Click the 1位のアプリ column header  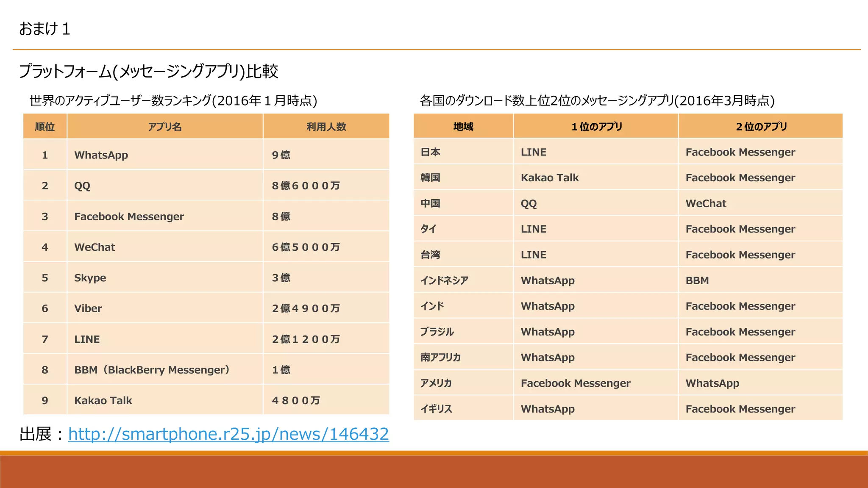[x=596, y=126]
